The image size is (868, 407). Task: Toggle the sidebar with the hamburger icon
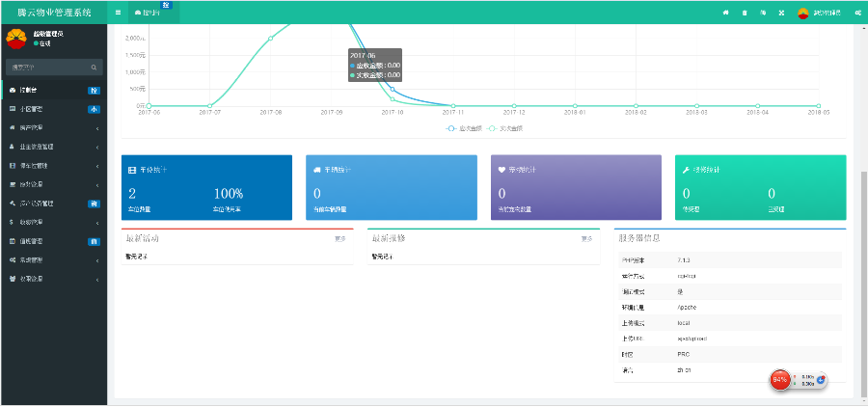pyautogui.click(x=118, y=13)
